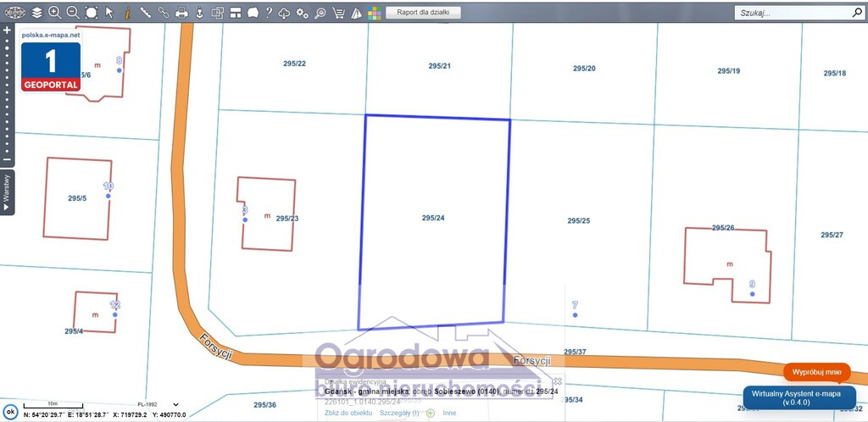This screenshot has width=868, height=422.
Task: Click the full extent zoom icon
Action: click(91, 12)
